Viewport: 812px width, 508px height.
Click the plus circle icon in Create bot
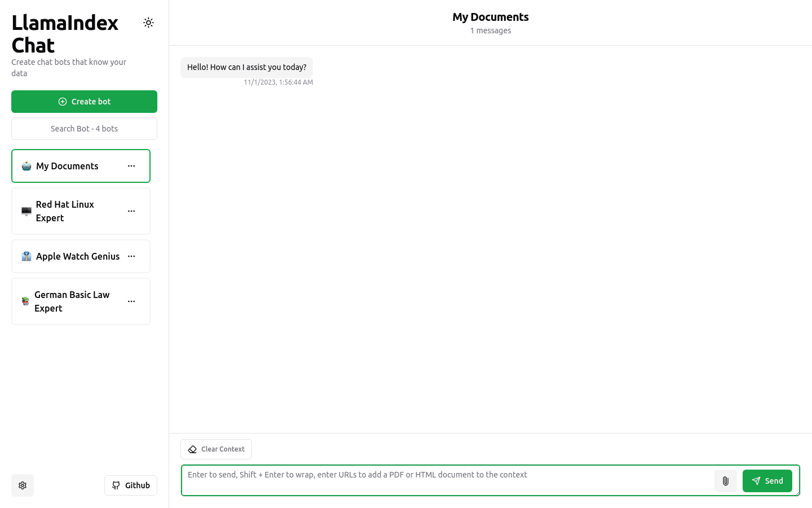click(63, 102)
